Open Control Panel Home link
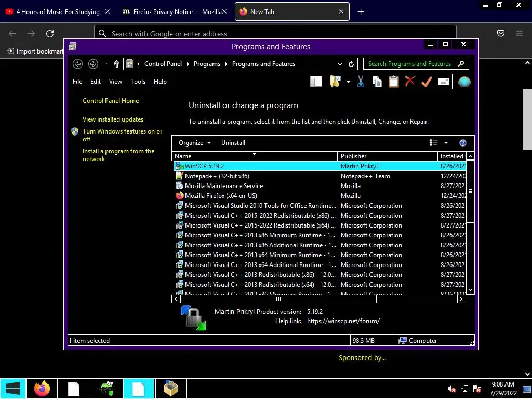Viewport: 532px width, 399px height. [111, 101]
